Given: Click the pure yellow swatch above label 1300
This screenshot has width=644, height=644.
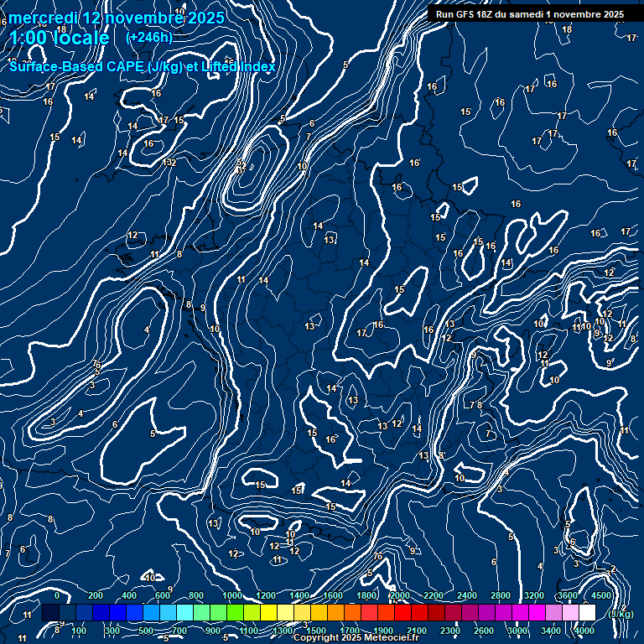Looking at the screenshot, I should click(269, 612).
